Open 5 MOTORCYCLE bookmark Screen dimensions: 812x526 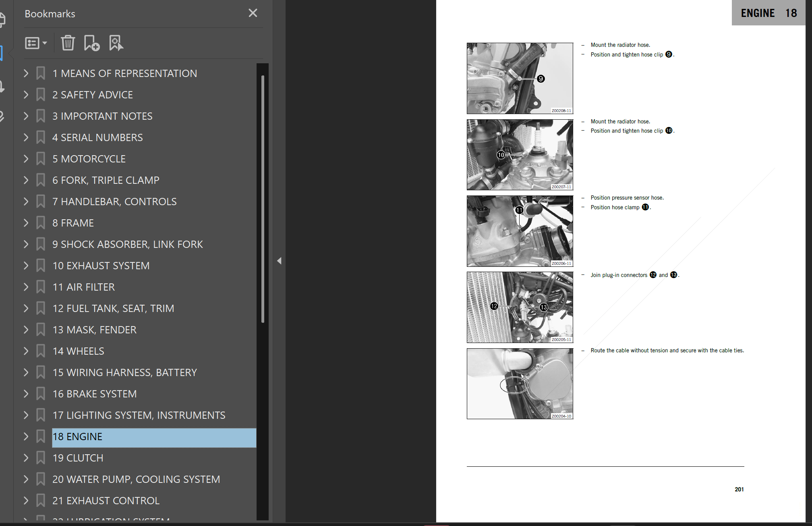[89, 159]
